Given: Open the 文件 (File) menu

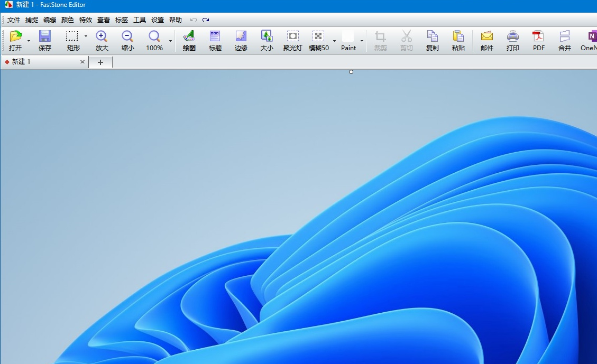Looking at the screenshot, I should tap(14, 20).
